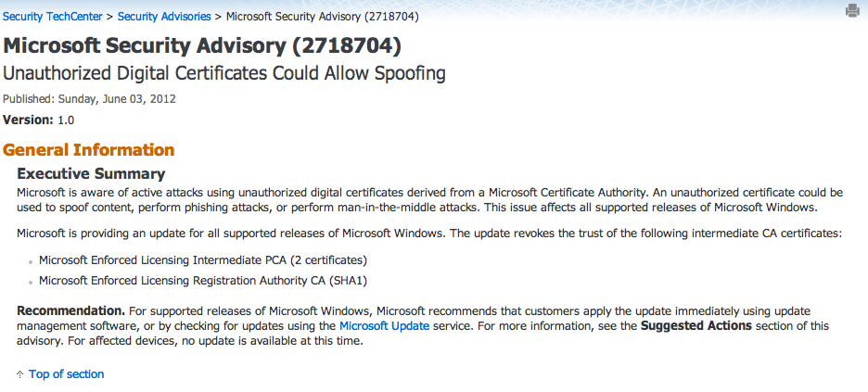
Task: Click the bullet marker before Intermediate PCA item
Action: (x=31, y=261)
